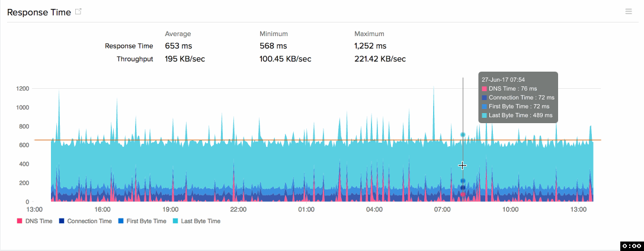This screenshot has width=644, height=251.
Task: Open the hamburger chart options menu
Action: [629, 11]
